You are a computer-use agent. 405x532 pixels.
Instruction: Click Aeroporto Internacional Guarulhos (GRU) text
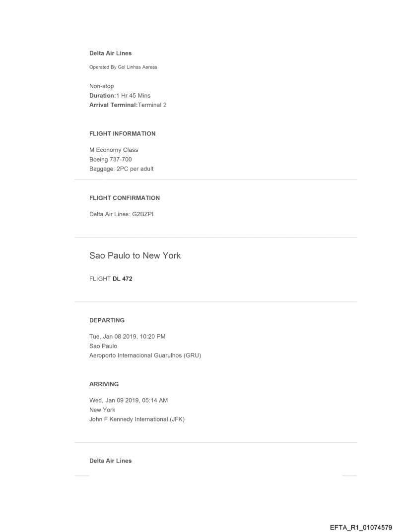point(145,355)
